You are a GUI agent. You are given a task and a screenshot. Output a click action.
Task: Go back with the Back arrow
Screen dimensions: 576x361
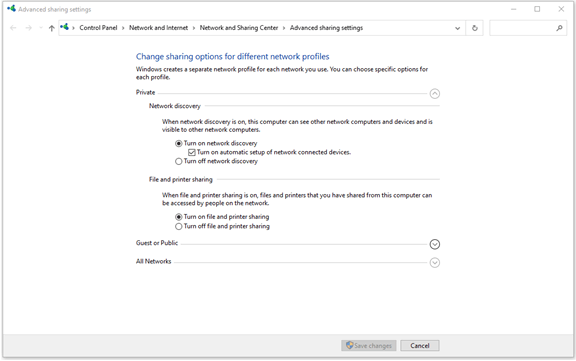13,28
